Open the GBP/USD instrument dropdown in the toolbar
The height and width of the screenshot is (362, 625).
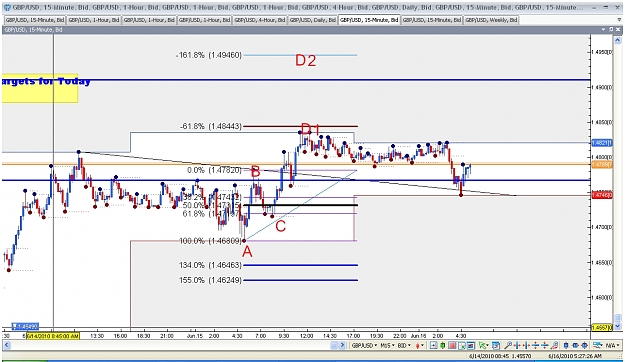coord(364,345)
